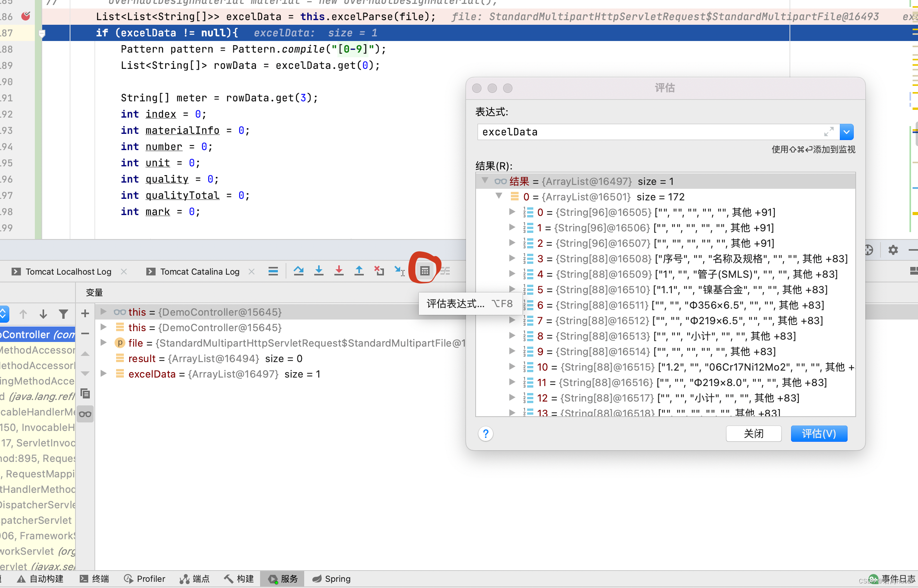Open Evaluate Expression calculator icon
The image size is (918, 588).
[x=425, y=271]
